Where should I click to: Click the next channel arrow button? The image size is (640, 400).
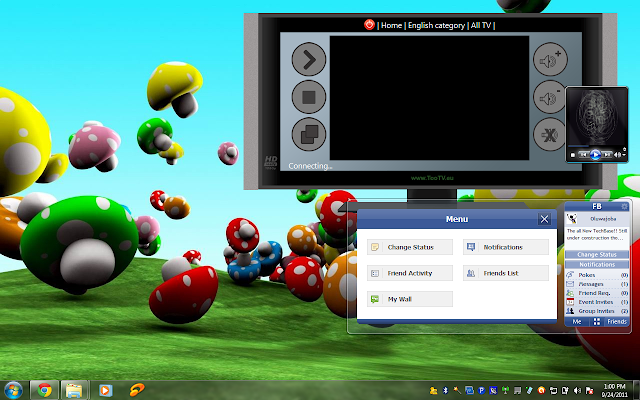309,59
